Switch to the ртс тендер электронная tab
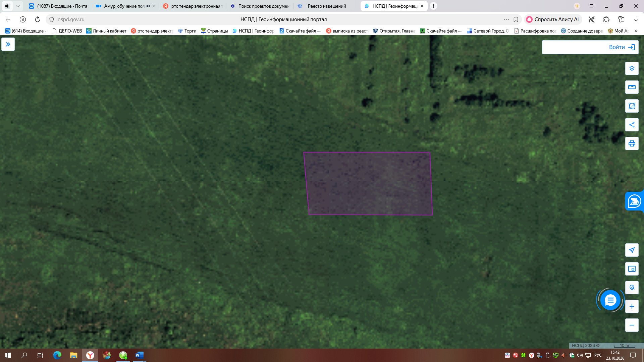The width and height of the screenshot is (644, 362). click(x=193, y=6)
